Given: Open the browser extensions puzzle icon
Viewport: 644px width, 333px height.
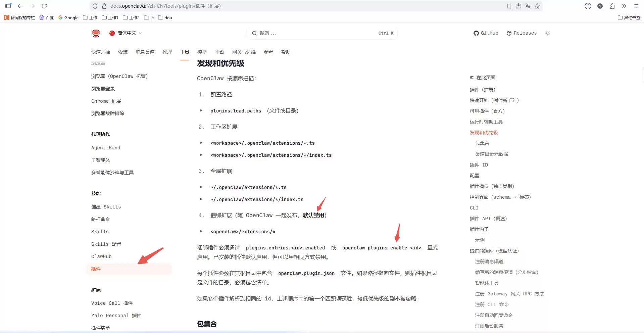Looking at the screenshot, I should pyautogui.click(x=612, y=6).
